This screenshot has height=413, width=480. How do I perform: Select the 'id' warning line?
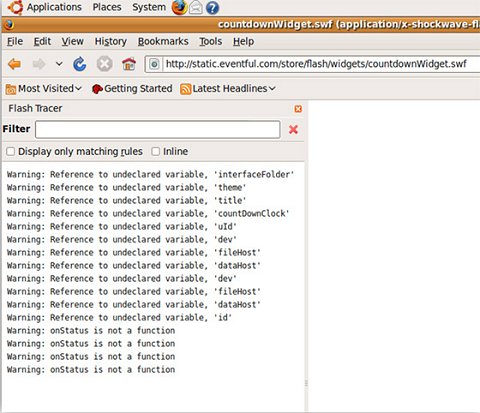click(119, 317)
